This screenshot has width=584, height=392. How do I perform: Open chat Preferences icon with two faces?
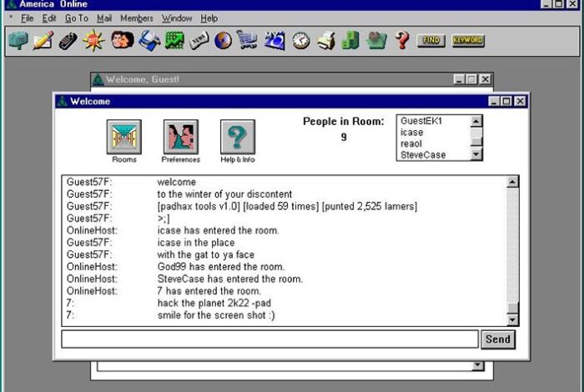coord(181,137)
